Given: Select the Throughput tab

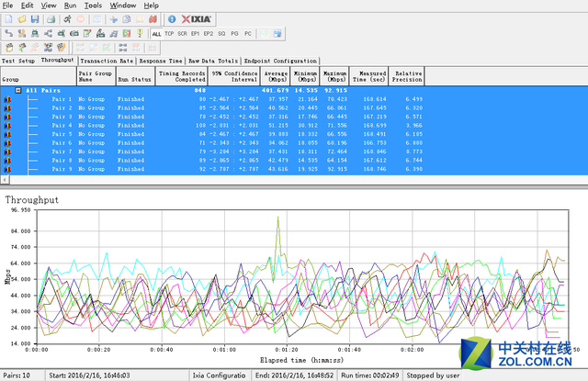Looking at the screenshot, I should 57,60.
